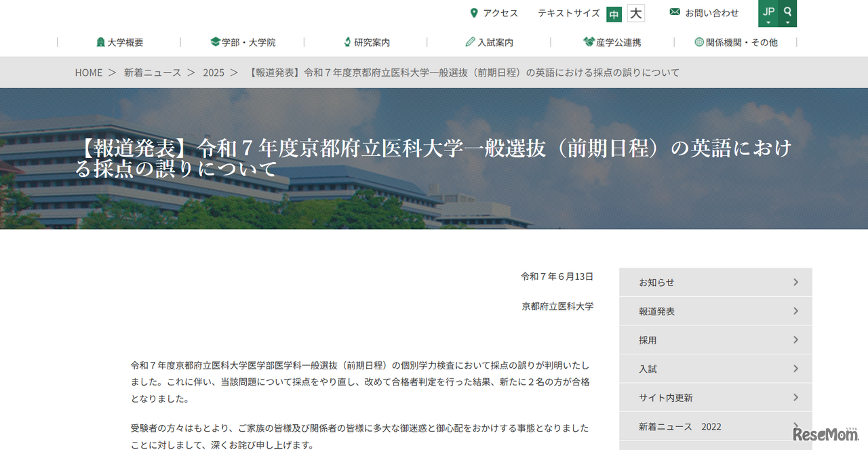Go to HOME in breadcrumb
The width and height of the screenshot is (868, 450).
pos(89,73)
